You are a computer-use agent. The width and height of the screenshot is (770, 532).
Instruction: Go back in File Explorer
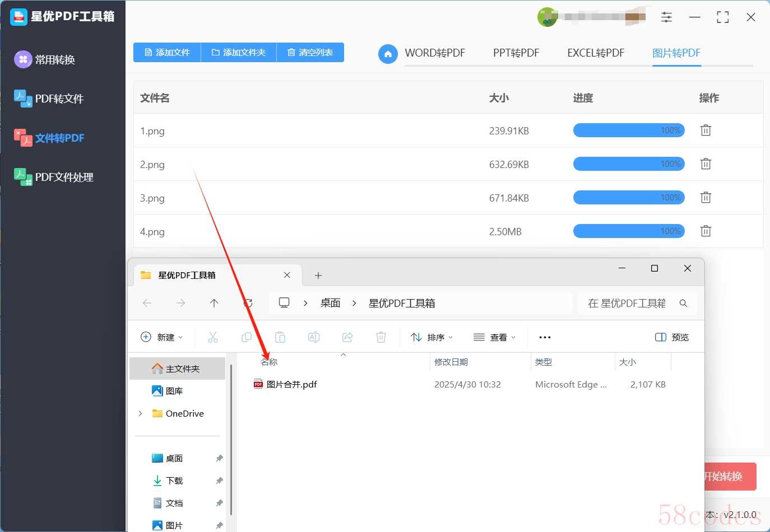click(147, 303)
